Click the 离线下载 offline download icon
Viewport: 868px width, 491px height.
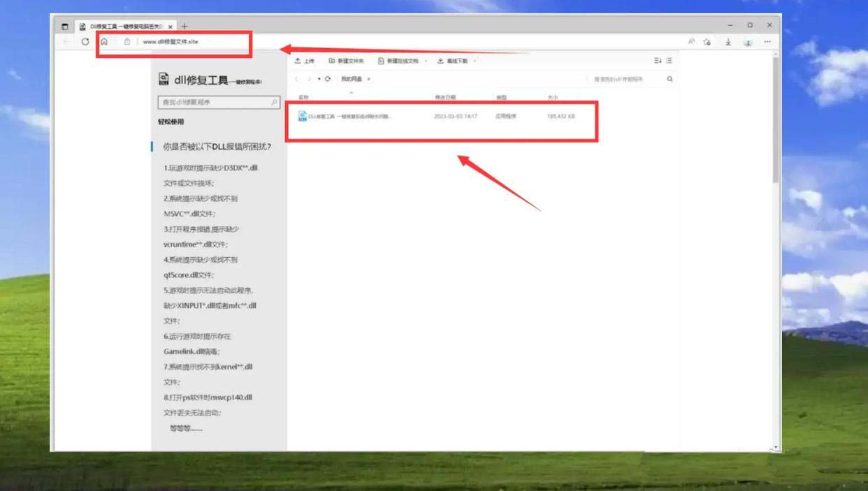[x=440, y=61]
